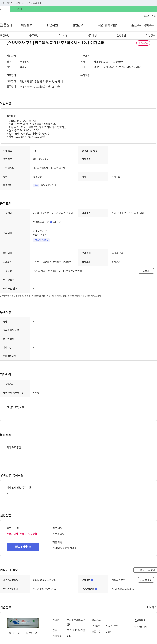Report via 거짓구인광고 신고 button
The height and width of the screenshot is (644, 157).
[x=145, y=570]
